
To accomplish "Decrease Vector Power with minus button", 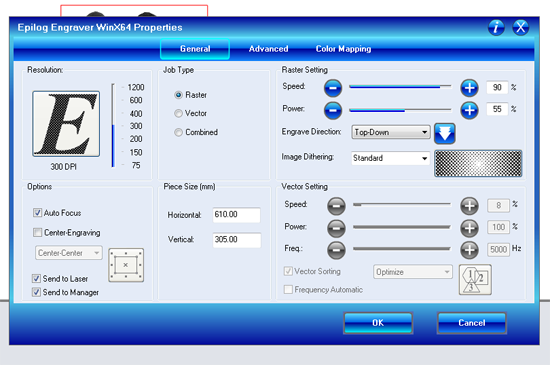I will [336, 228].
